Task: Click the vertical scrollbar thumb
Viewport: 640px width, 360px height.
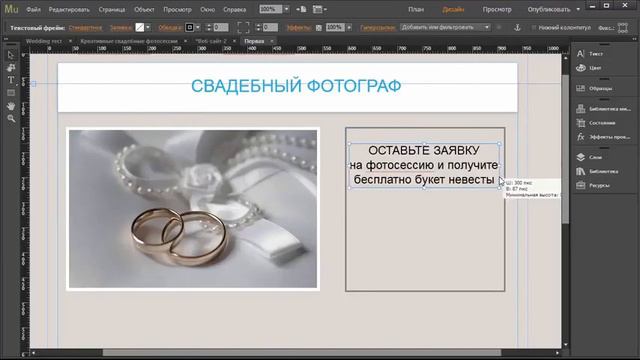Action: (565, 149)
